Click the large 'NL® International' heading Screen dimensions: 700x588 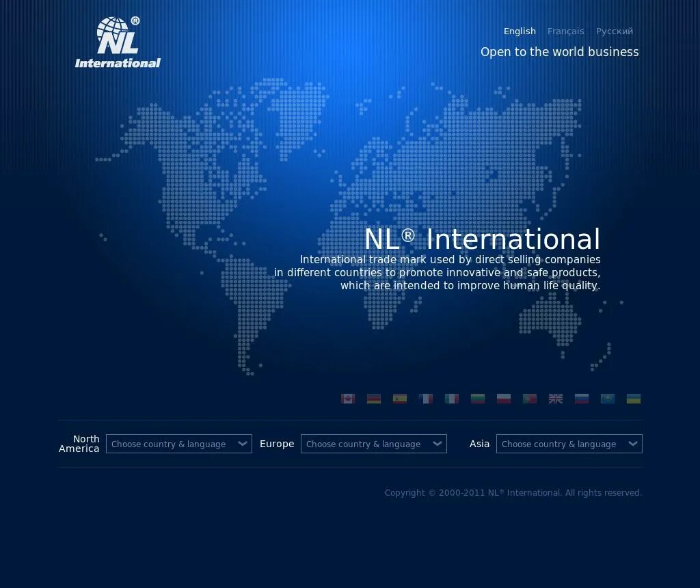click(482, 239)
